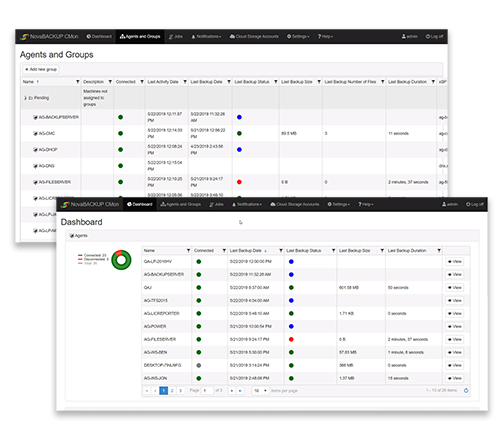Open Cloud Storage Accounts tab in dashboard navbar

click(x=295, y=204)
